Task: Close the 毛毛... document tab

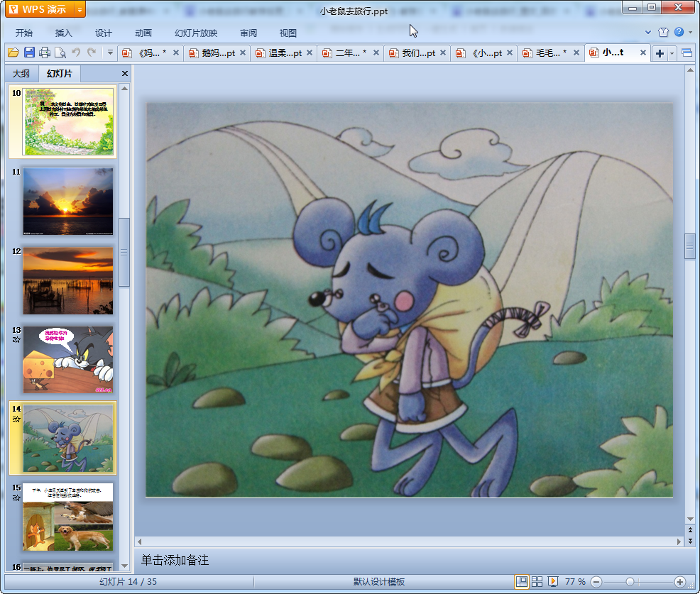Action: point(576,53)
